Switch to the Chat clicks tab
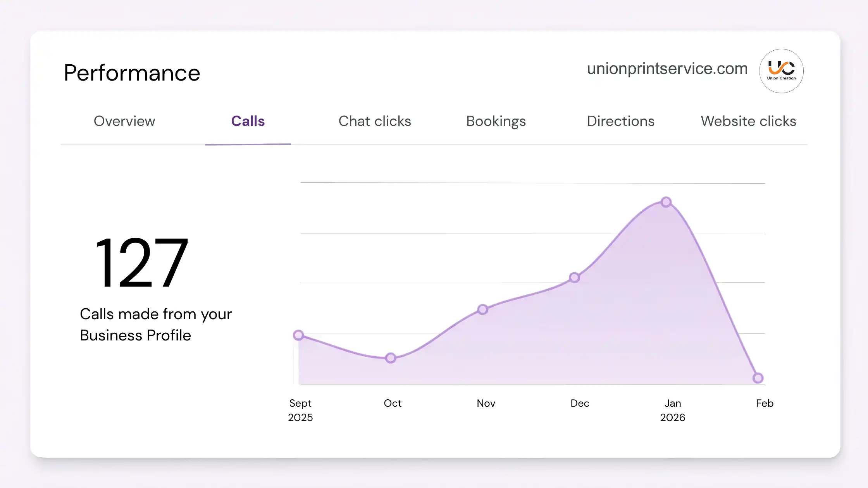This screenshot has width=868, height=488. 375,121
